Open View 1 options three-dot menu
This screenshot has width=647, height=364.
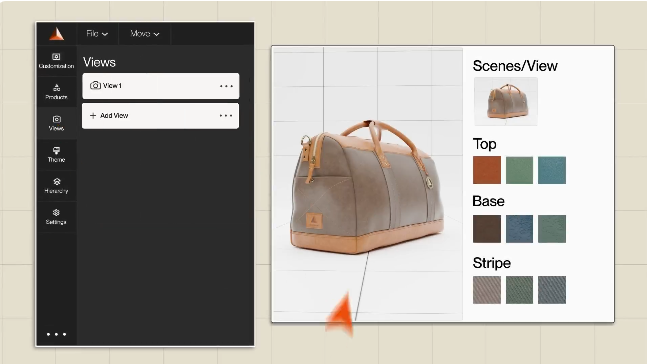(226, 86)
